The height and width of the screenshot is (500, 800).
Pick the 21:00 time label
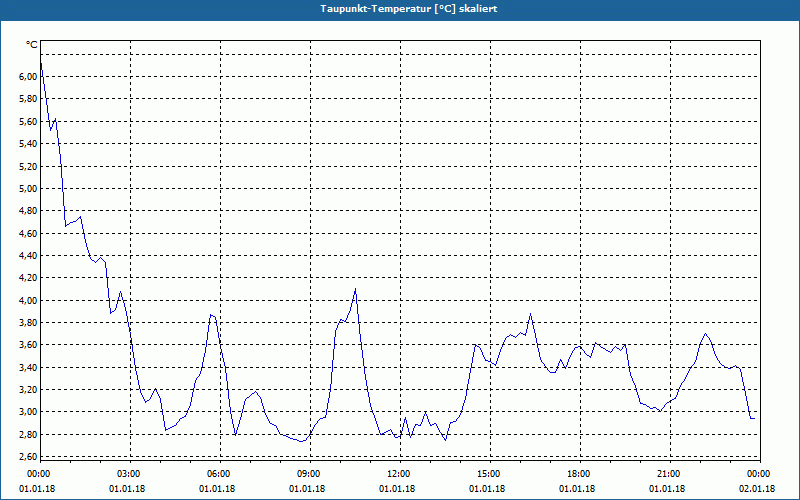(x=667, y=474)
